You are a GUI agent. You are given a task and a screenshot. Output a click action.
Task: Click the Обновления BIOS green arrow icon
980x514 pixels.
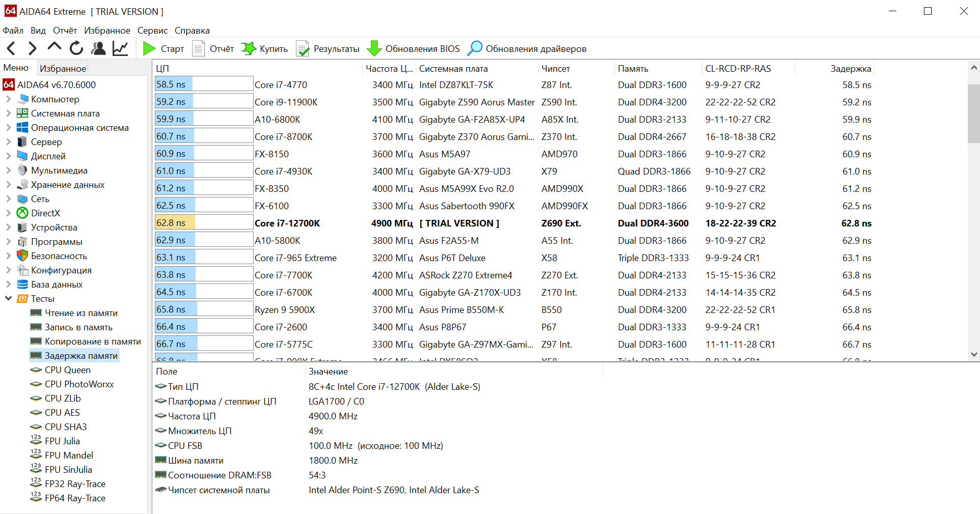374,48
